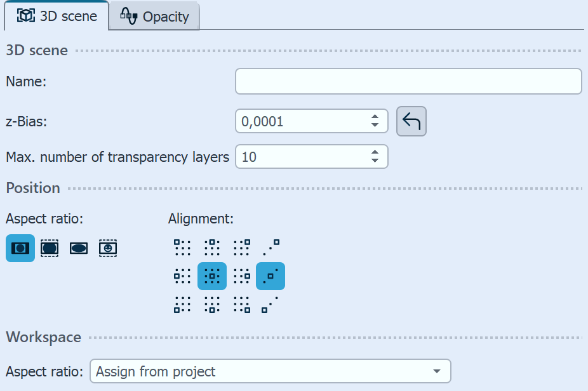Choose the top-center alignment option
The height and width of the screenshot is (391, 588).
(x=211, y=246)
